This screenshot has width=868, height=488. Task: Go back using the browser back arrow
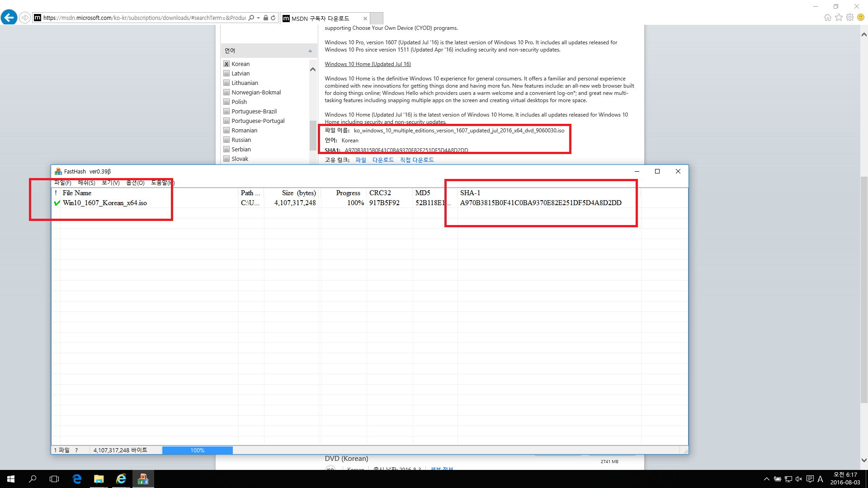pos(9,18)
